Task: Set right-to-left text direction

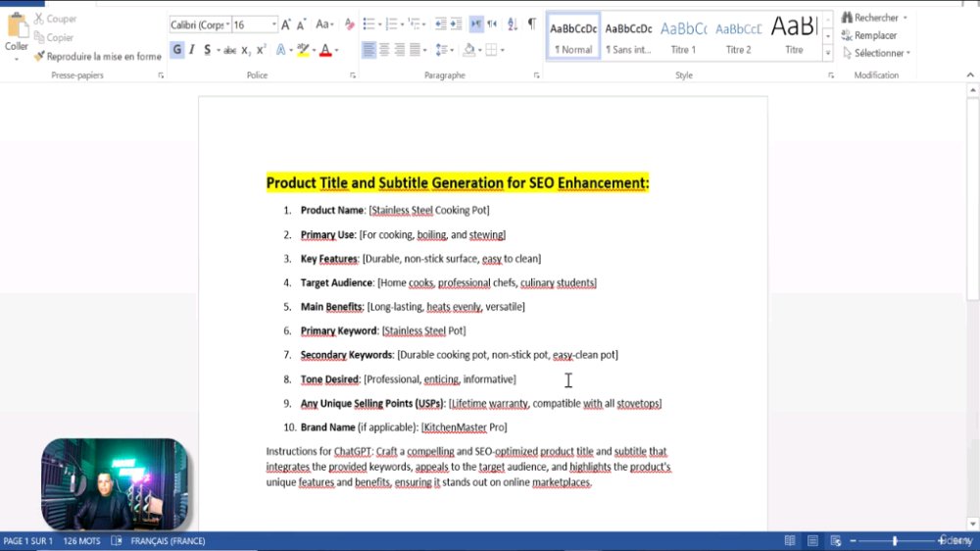Action: (x=493, y=25)
